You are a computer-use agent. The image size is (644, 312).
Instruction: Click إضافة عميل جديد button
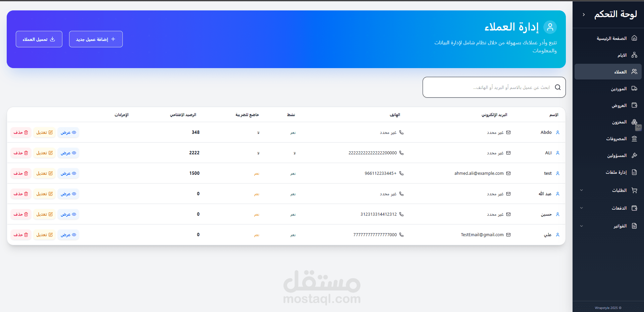point(96,39)
